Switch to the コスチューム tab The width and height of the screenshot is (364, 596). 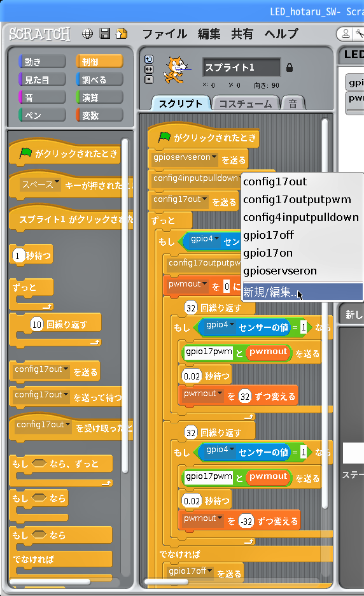(x=246, y=104)
